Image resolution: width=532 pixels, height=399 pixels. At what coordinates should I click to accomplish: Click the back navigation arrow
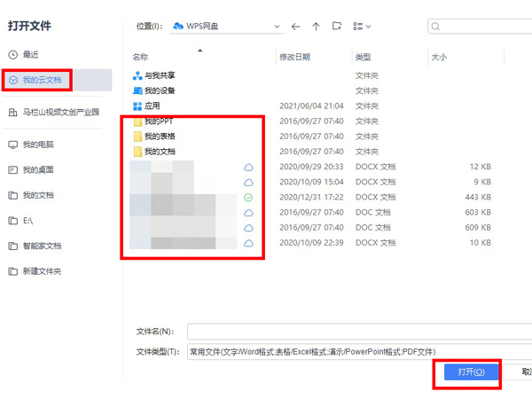295,27
